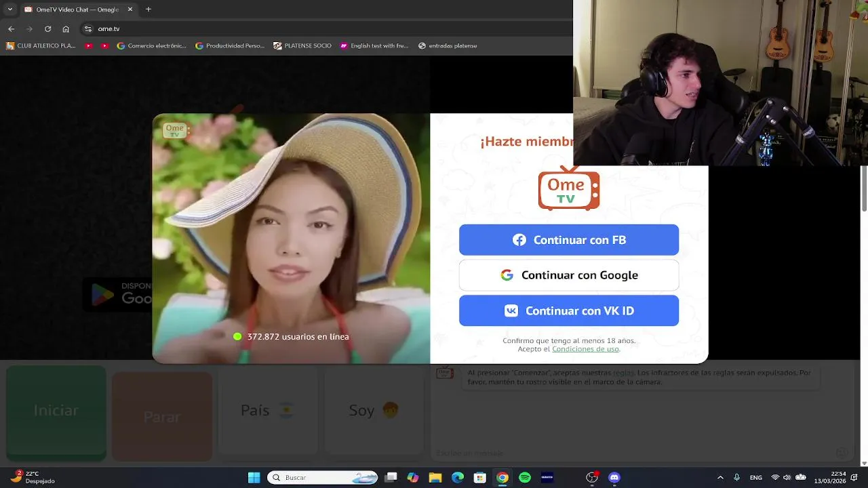Click Continuar con FB button

568,240
